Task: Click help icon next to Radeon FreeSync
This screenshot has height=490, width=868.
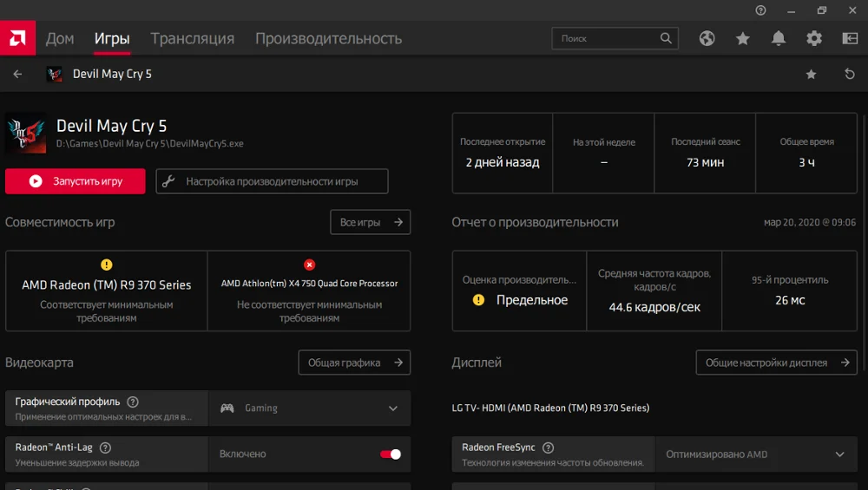Action: pos(548,448)
